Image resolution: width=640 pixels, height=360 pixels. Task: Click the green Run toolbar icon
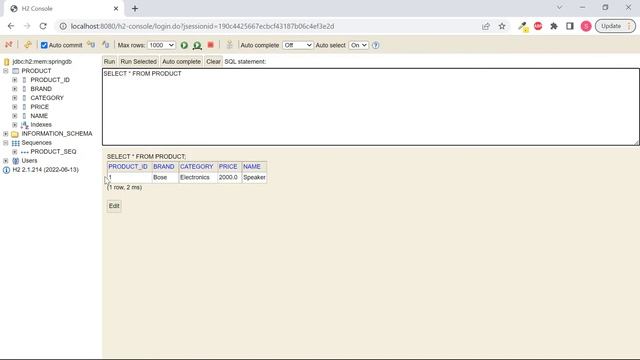(x=184, y=45)
